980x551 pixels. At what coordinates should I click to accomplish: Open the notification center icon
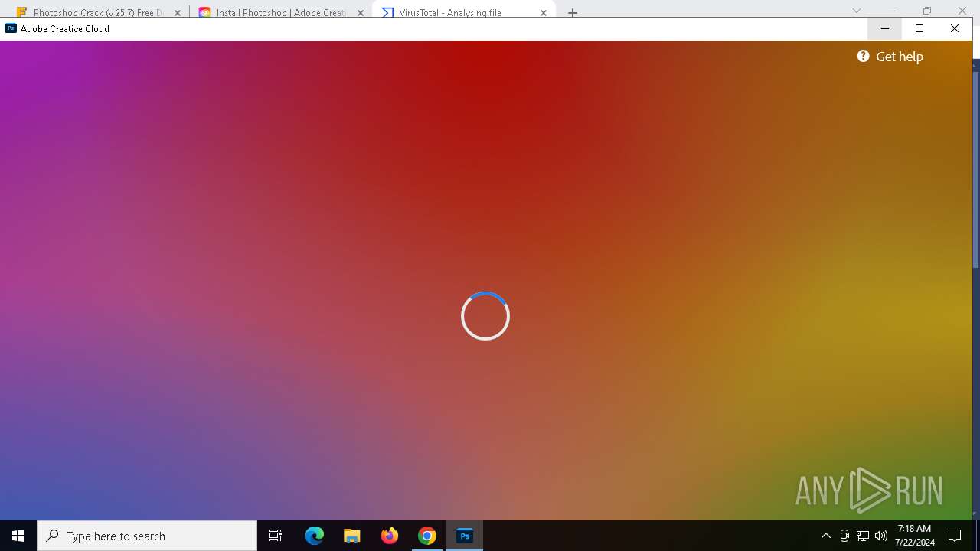coord(955,536)
